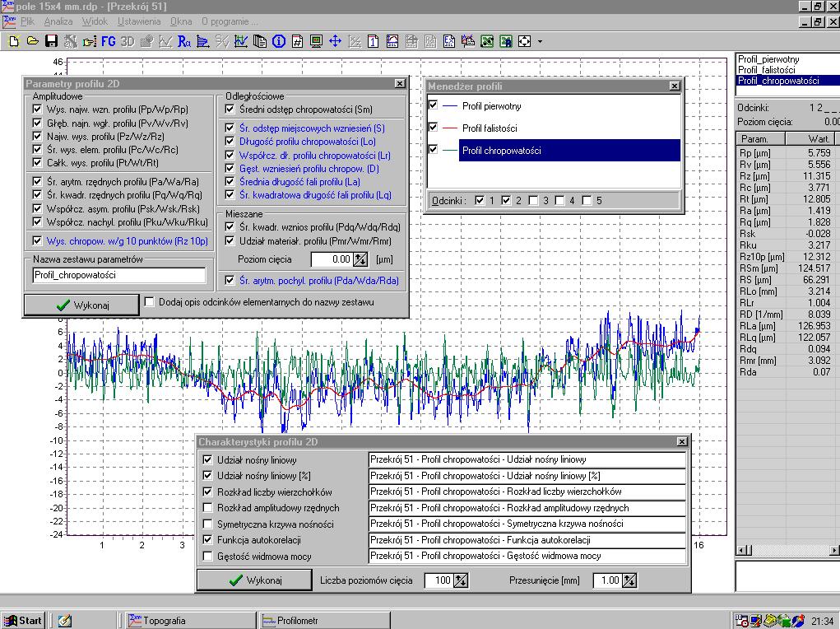Click the blue zigzag line chart toolbar icon
The height and width of the screenshot is (629, 840).
pos(240,41)
